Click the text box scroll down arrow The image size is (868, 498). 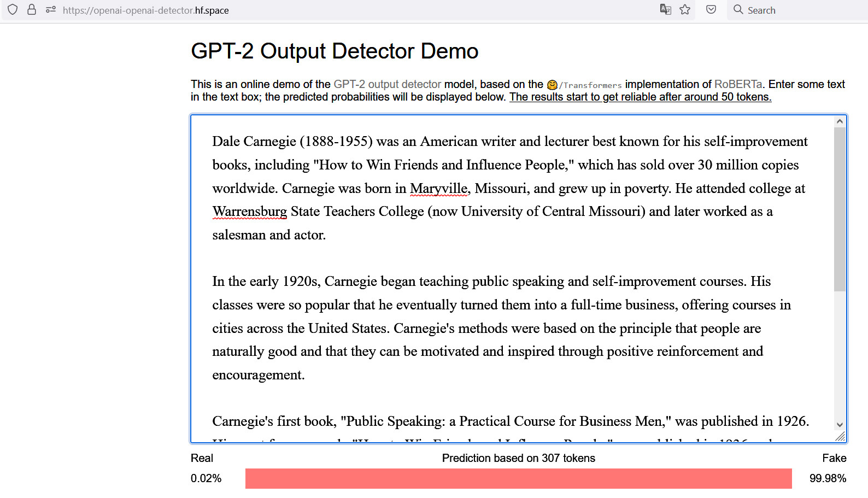click(x=840, y=425)
